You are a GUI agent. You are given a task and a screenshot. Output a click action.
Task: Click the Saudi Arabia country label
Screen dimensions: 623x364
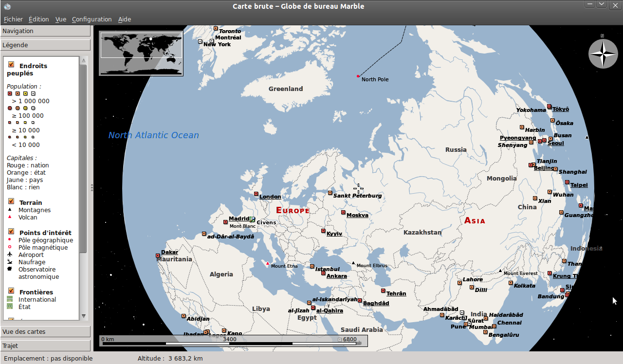pyautogui.click(x=362, y=330)
